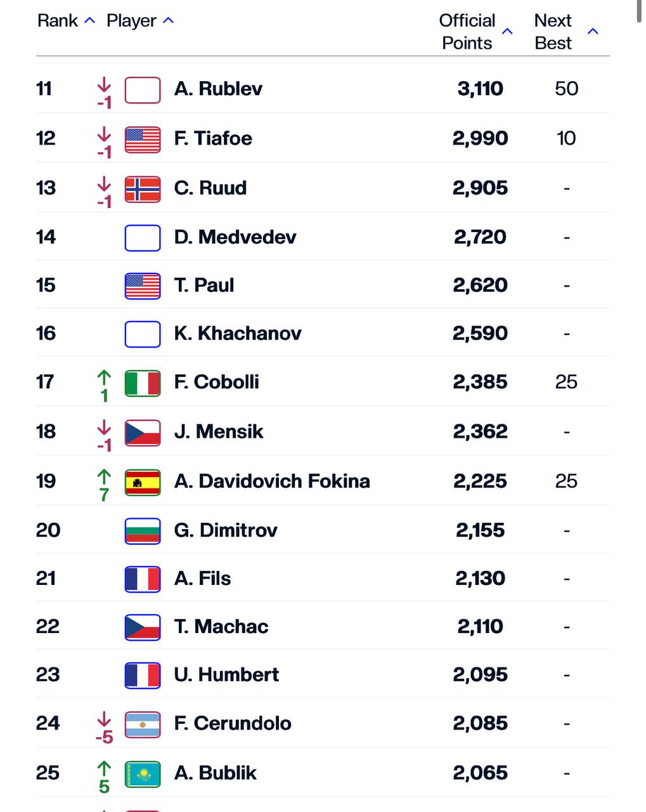Open A. Rublev player profile

tap(218, 89)
